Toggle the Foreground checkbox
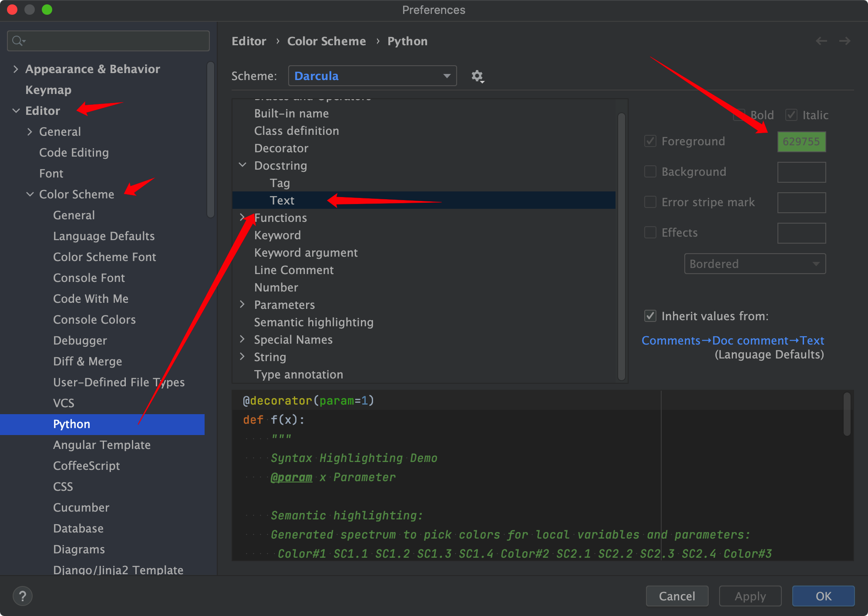 650,141
